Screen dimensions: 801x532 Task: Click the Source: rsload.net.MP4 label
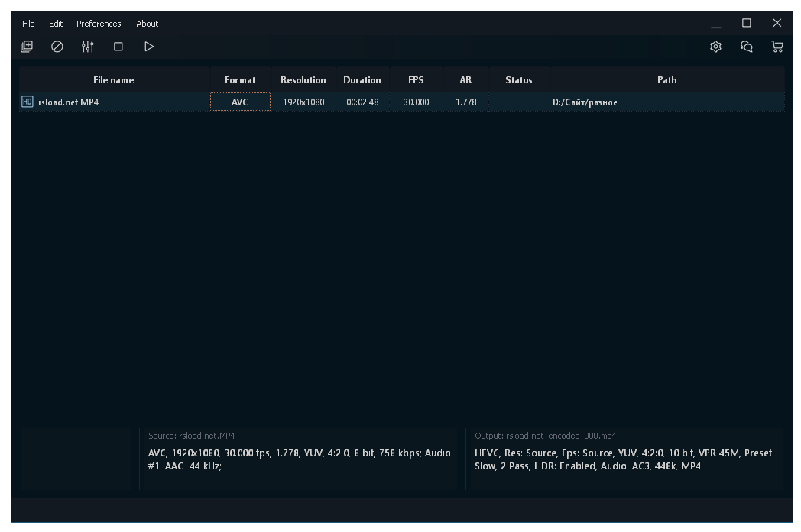click(x=192, y=436)
